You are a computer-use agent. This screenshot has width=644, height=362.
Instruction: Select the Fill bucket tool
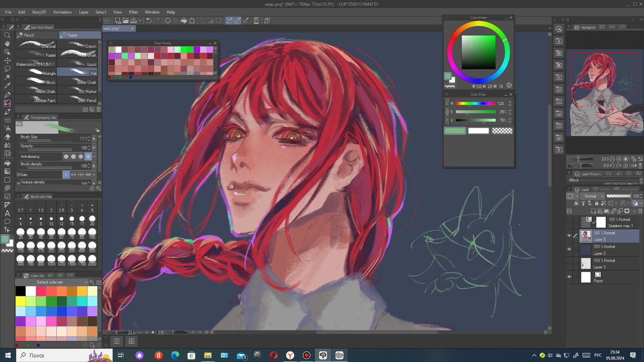(x=7, y=163)
